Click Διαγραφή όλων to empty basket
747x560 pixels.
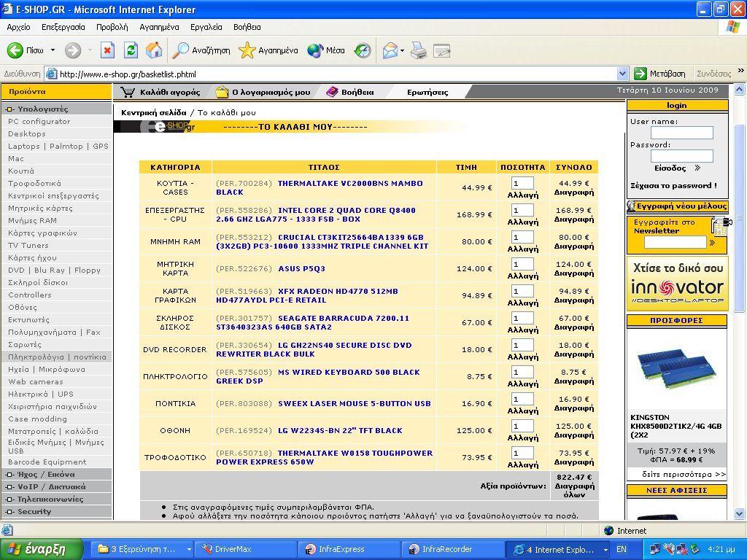574,490
